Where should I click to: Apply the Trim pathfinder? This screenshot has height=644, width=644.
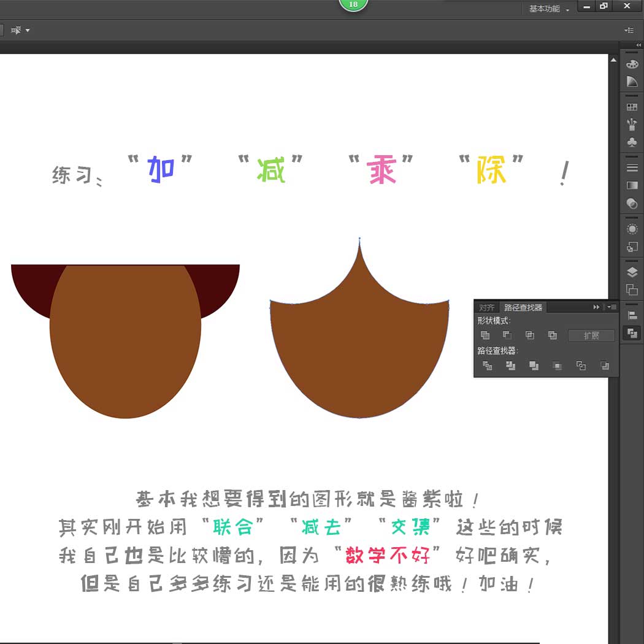[510, 366]
